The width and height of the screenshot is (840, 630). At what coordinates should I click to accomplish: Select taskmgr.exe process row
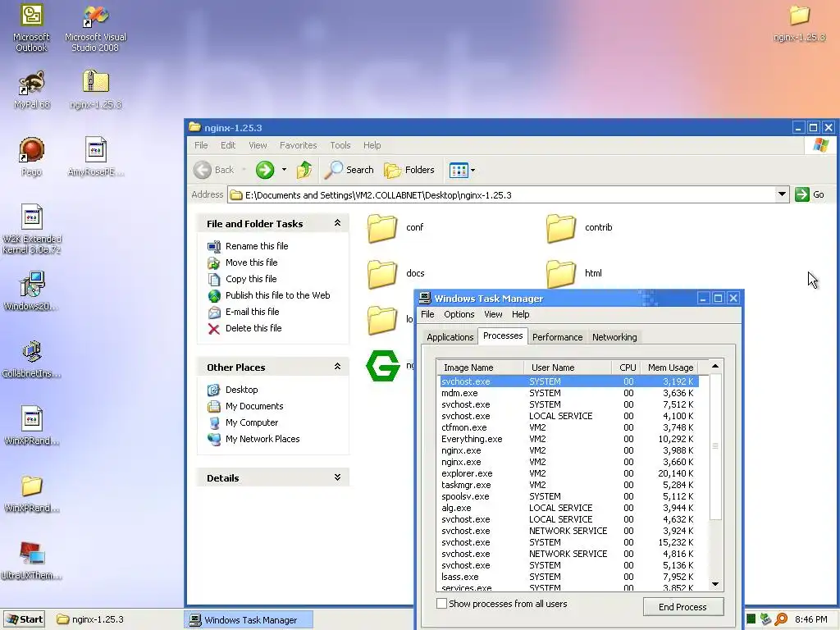coord(569,485)
